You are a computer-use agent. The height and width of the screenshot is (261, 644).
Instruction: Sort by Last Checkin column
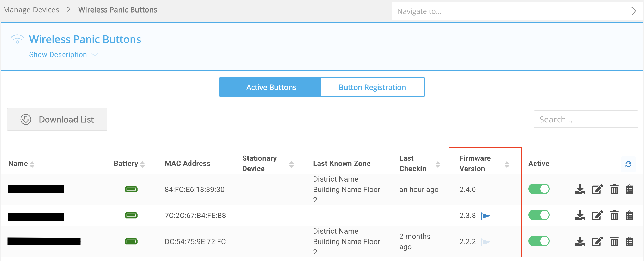coord(438,164)
